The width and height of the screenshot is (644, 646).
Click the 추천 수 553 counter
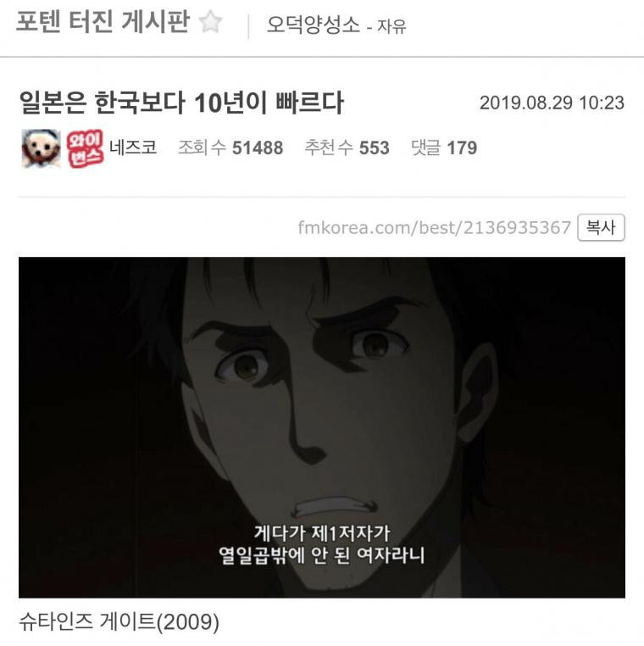(x=347, y=148)
